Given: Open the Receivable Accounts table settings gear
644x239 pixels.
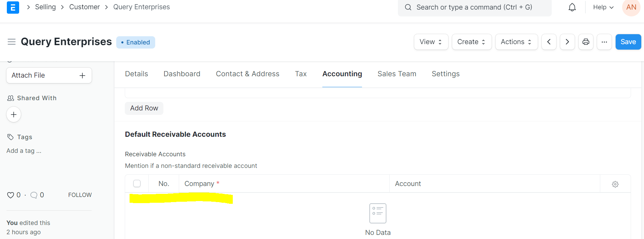Looking at the screenshot, I should point(615,184).
